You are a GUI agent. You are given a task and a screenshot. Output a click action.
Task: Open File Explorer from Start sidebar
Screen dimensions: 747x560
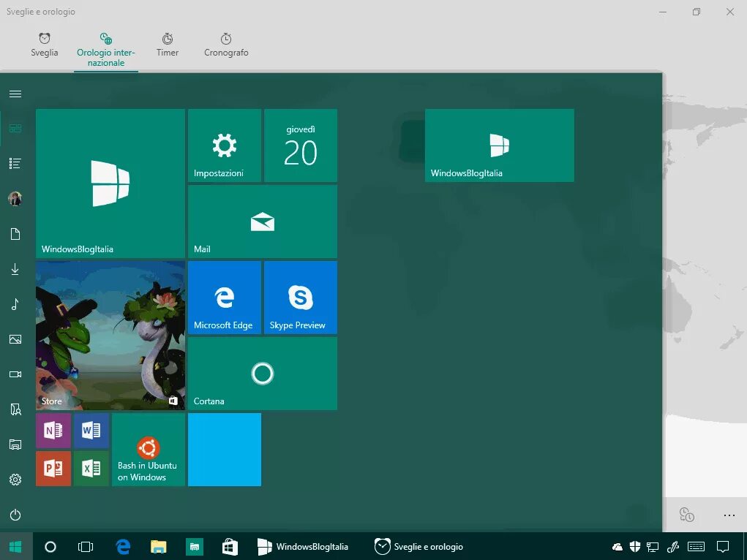(15, 444)
